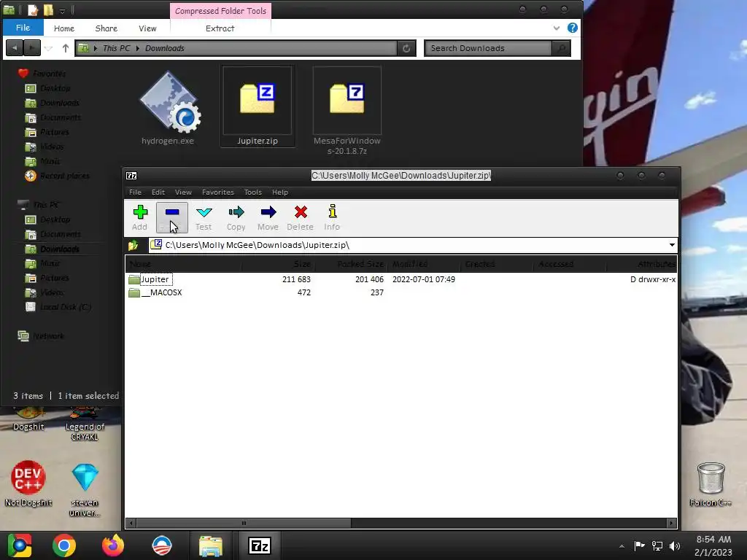Click the Extract (minus) toolbar button
Screen dimensions: 747x560
click(172, 217)
